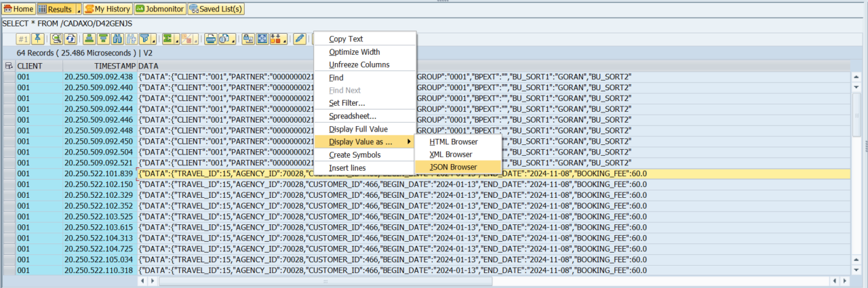
Task: Click the pencil edit icon
Action: 300,39
